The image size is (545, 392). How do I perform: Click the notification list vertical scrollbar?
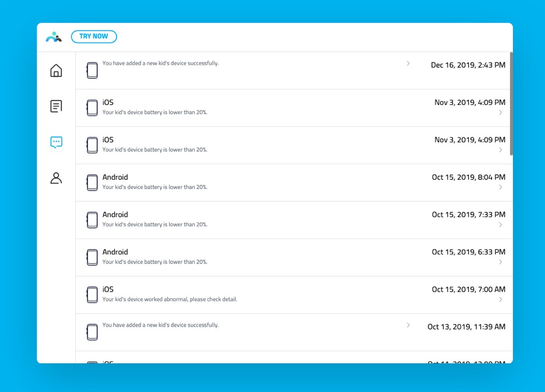coord(511,104)
